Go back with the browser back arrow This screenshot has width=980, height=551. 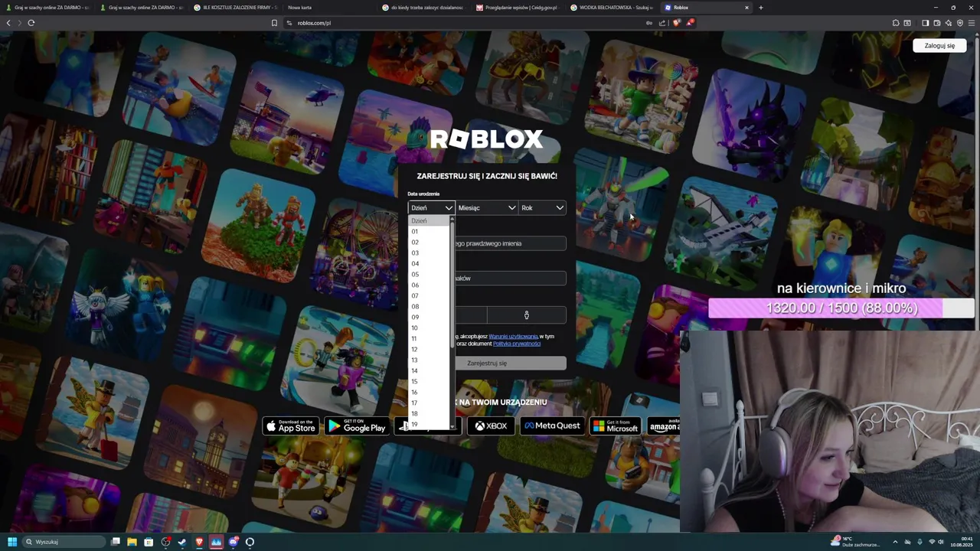click(8, 23)
